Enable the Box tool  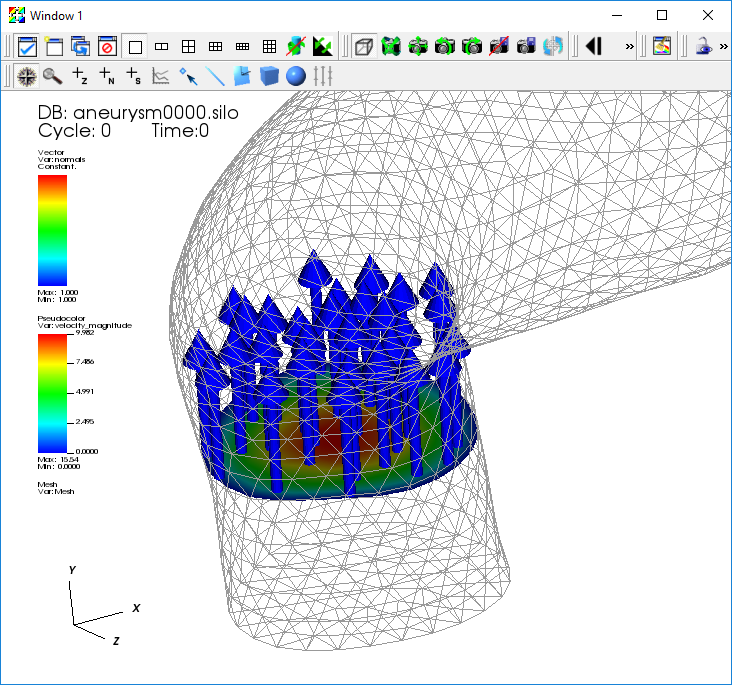click(x=269, y=76)
